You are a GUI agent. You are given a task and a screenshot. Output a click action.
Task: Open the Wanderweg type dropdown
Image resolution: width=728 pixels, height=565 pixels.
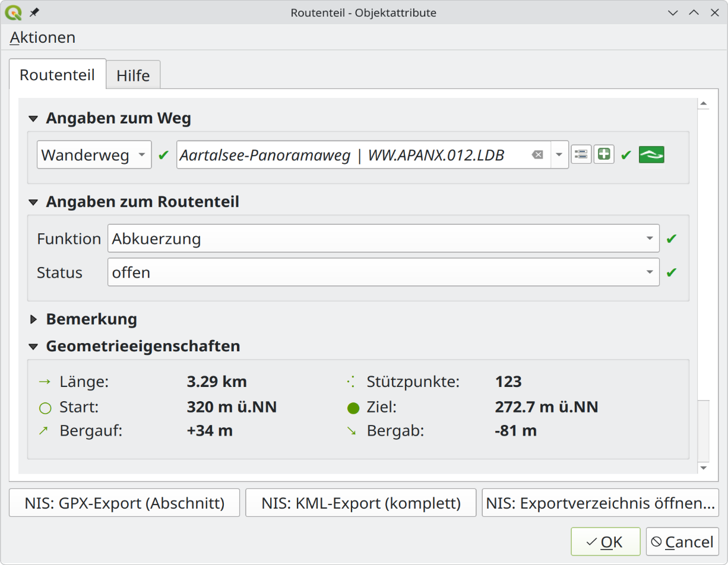94,155
